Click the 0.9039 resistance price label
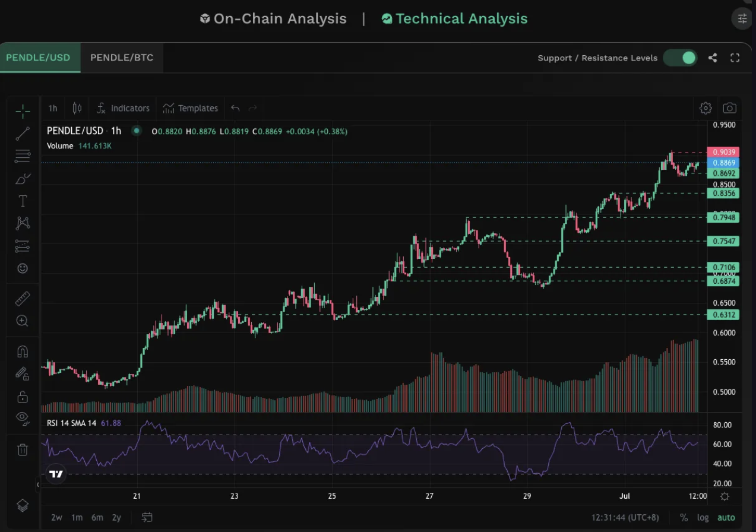756x532 pixels. 723,152
